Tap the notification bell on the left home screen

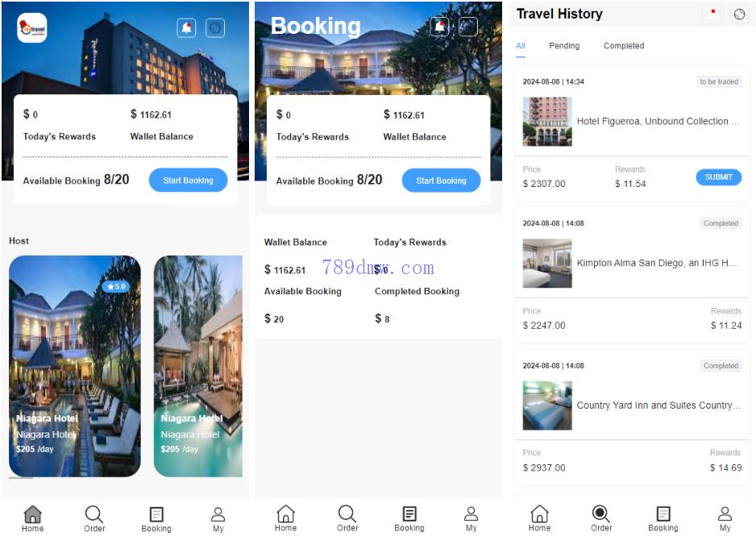(x=187, y=28)
